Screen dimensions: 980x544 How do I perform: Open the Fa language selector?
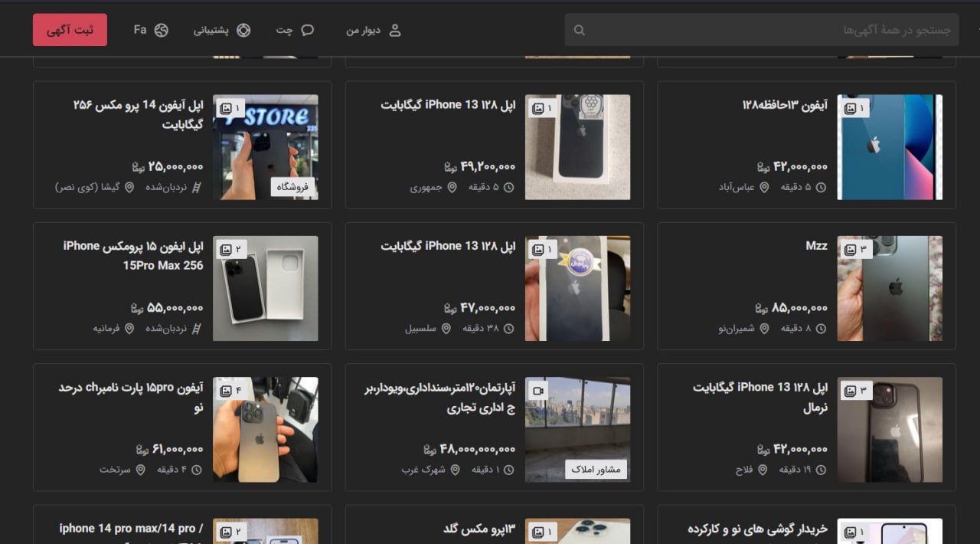(150, 30)
